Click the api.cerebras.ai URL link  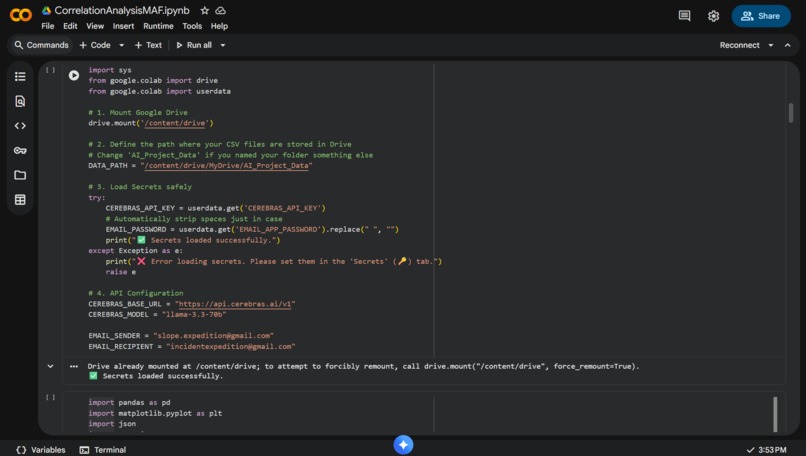235,304
